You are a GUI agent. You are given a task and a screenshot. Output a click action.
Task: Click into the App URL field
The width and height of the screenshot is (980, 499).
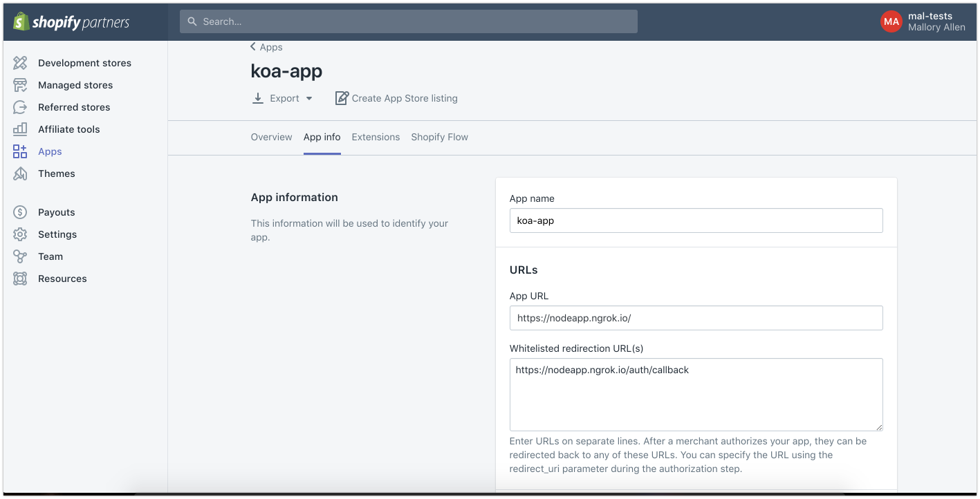point(696,318)
